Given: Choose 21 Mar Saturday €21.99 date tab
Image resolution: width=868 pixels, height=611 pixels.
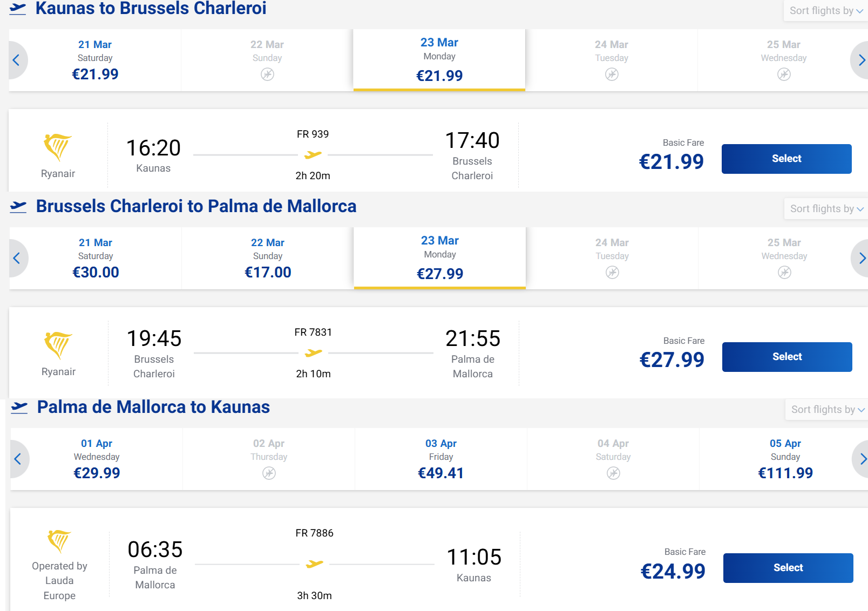Looking at the screenshot, I should (95, 60).
